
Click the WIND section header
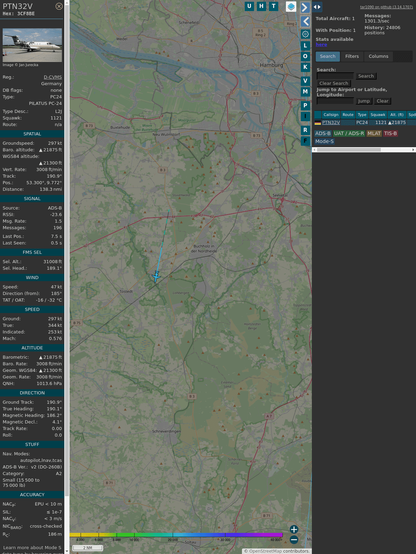32,278
